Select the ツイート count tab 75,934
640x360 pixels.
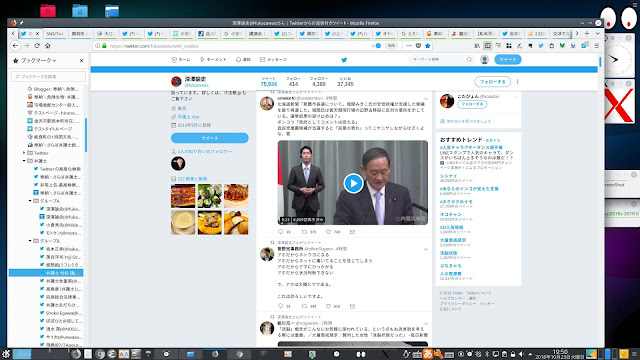269,82
